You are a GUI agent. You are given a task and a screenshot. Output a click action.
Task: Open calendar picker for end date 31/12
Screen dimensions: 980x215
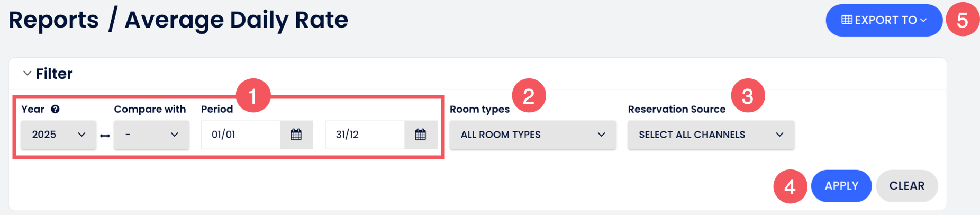421,135
